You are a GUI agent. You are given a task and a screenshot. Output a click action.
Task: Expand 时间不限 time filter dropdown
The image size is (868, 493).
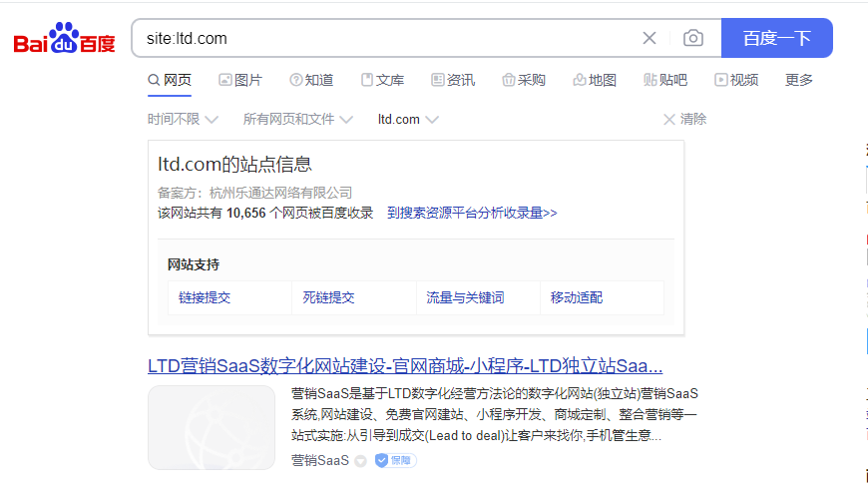[183, 119]
